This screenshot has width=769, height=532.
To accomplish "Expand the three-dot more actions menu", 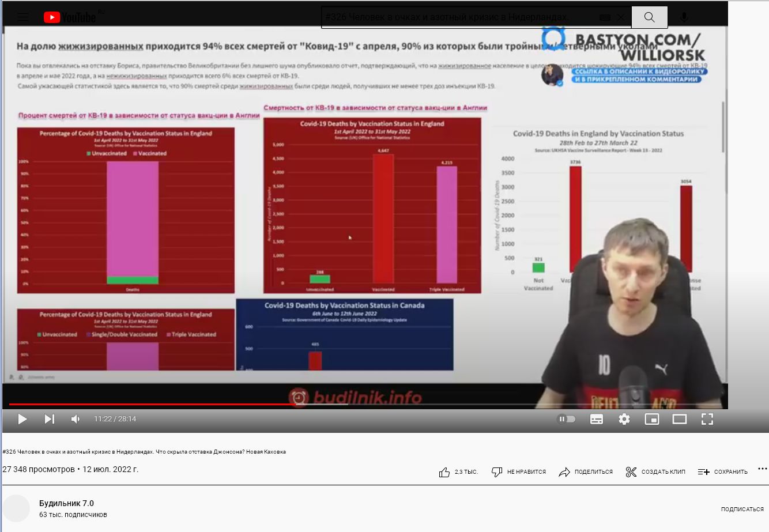I will coord(762,469).
